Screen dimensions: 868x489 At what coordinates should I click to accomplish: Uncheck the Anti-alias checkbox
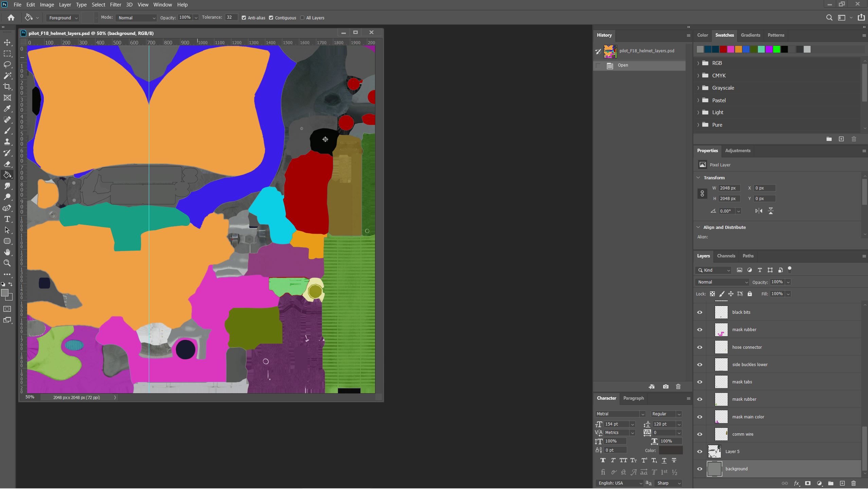(244, 18)
